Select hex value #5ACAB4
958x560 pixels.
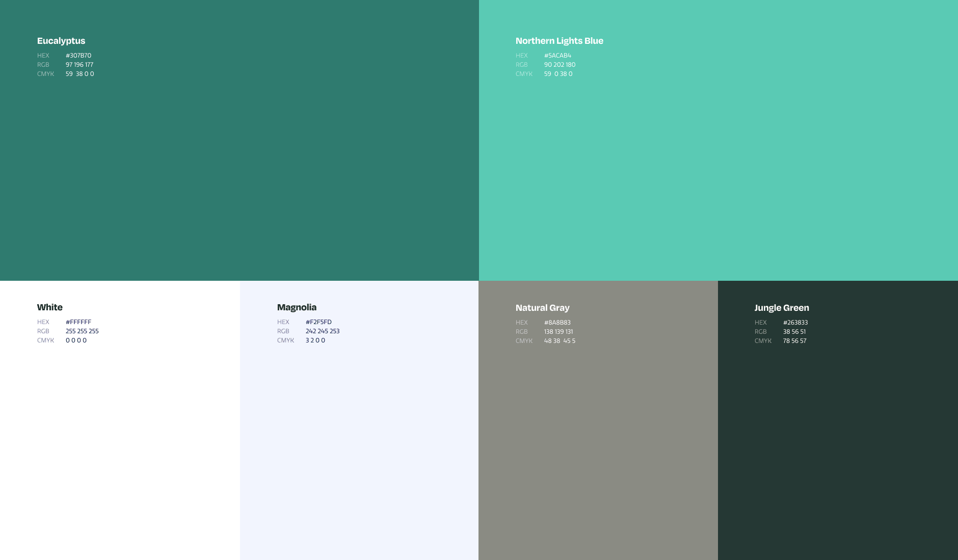click(557, 56)
